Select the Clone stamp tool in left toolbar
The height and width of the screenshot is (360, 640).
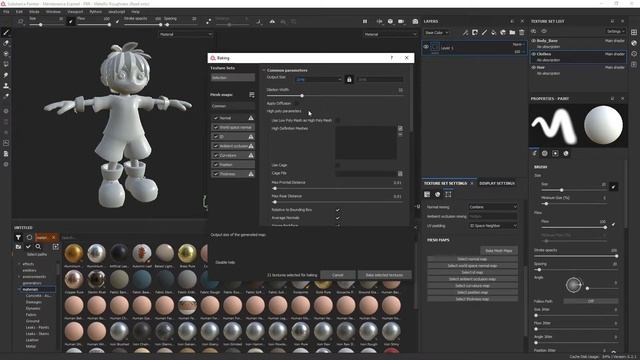click(6, 86)
